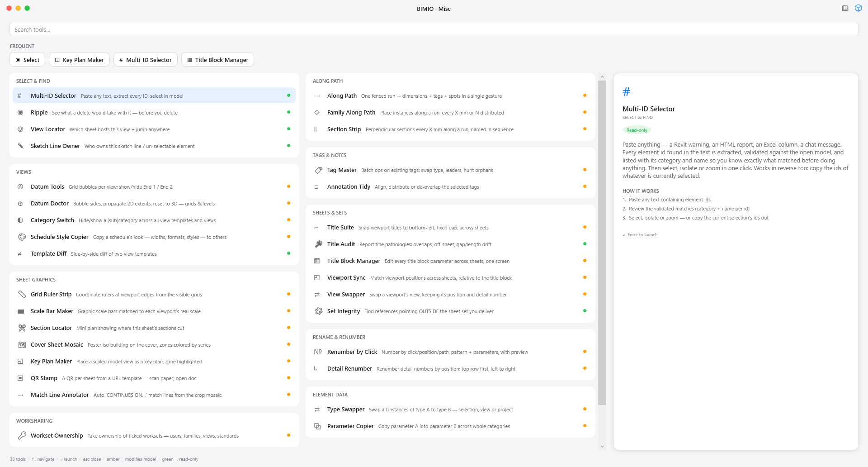Click the green status dot on Title Audit row
868x467 pixels.
pos(585,243)
